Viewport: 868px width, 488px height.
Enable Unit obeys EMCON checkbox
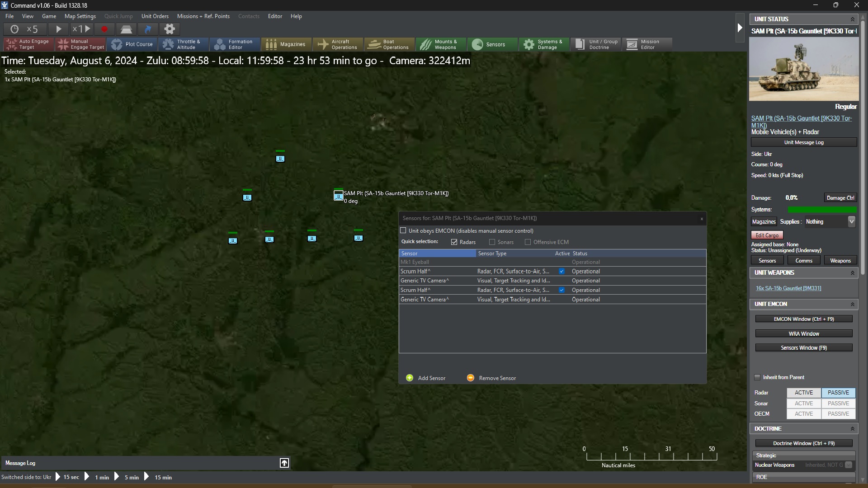tap(403, 231)
